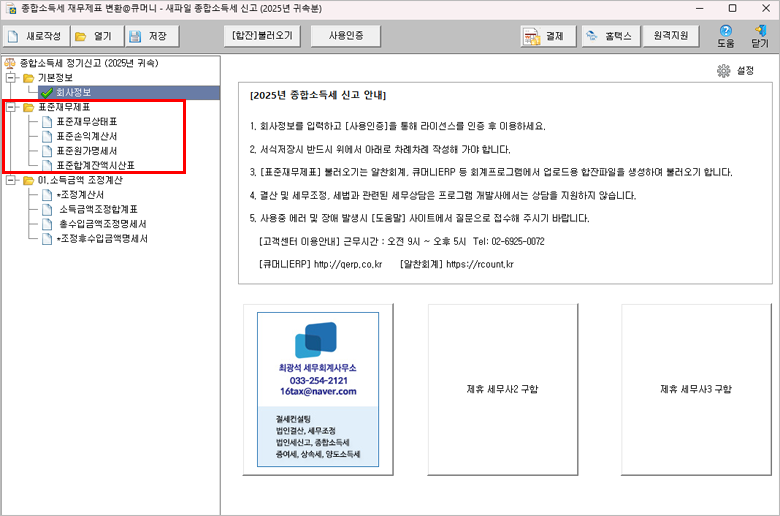Select the 01.소득금액 조정계산 folder node
The image size is (780, 516).
click(x=80, y=180)
